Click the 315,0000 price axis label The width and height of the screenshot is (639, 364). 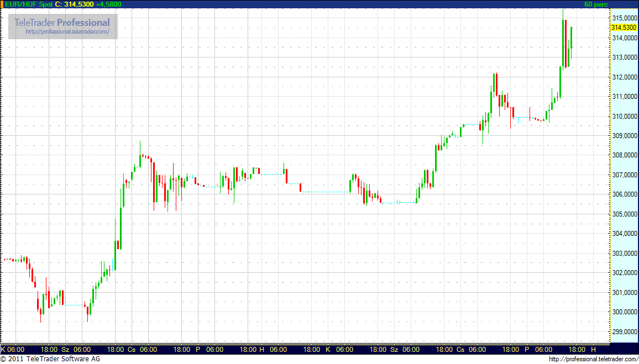(624, 18)
